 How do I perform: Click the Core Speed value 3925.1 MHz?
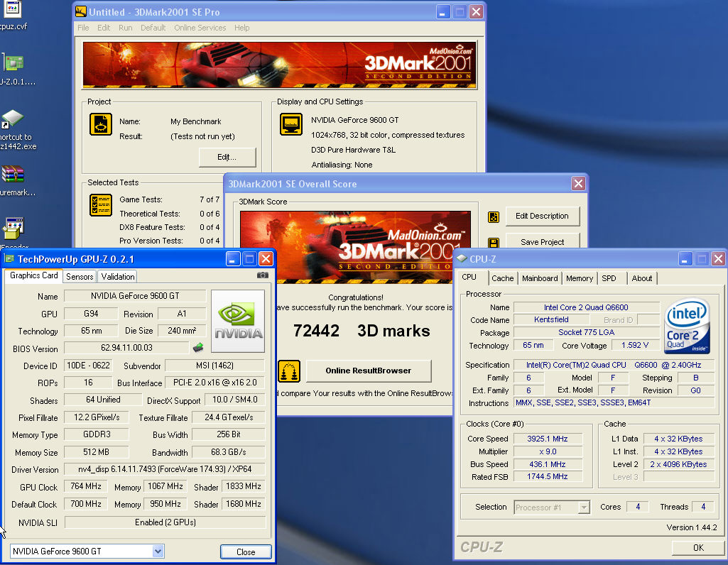click(x=548, y=439)
